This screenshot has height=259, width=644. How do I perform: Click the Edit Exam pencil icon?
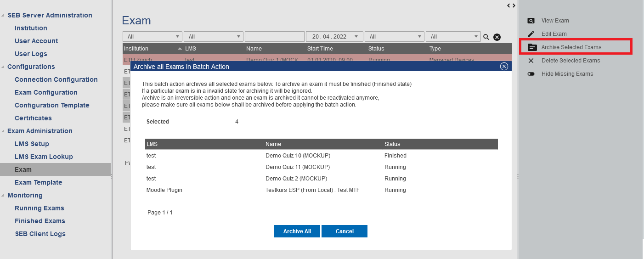(x=531, y=34)
